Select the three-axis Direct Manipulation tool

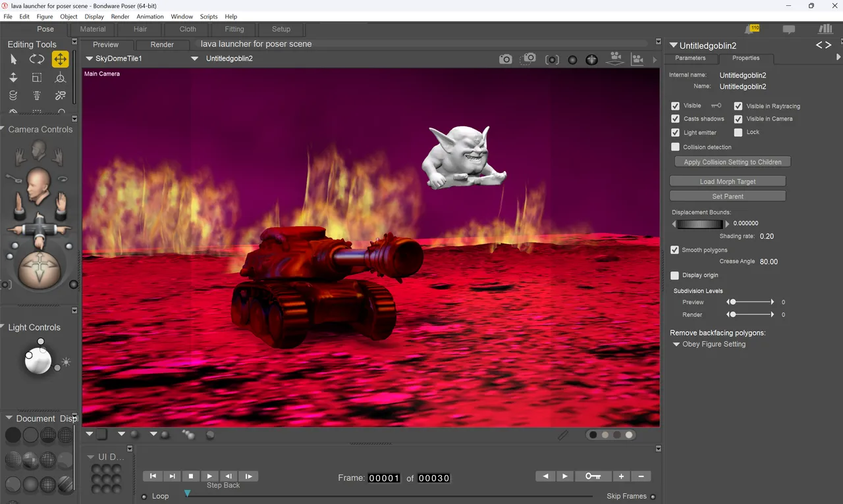coord(61,78)
